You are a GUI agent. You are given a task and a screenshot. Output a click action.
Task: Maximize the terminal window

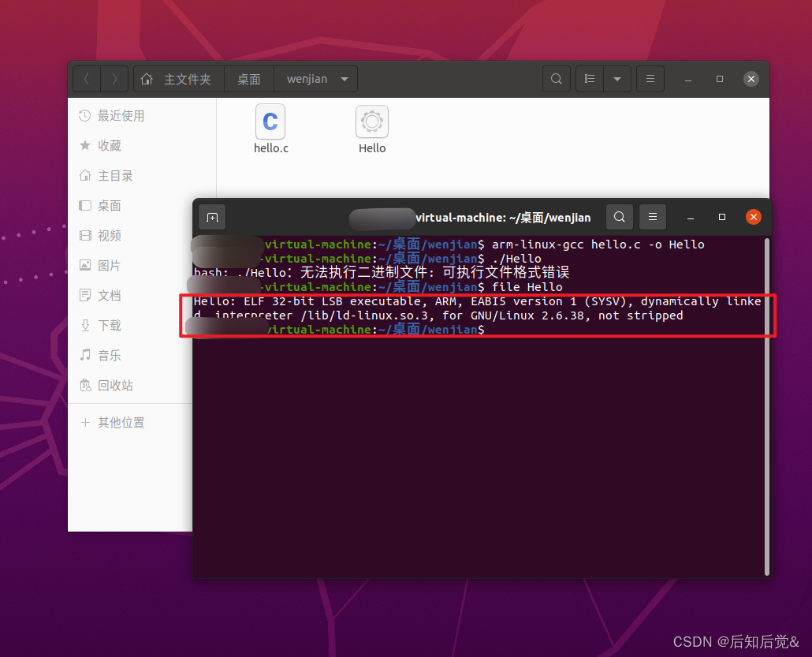722,217
